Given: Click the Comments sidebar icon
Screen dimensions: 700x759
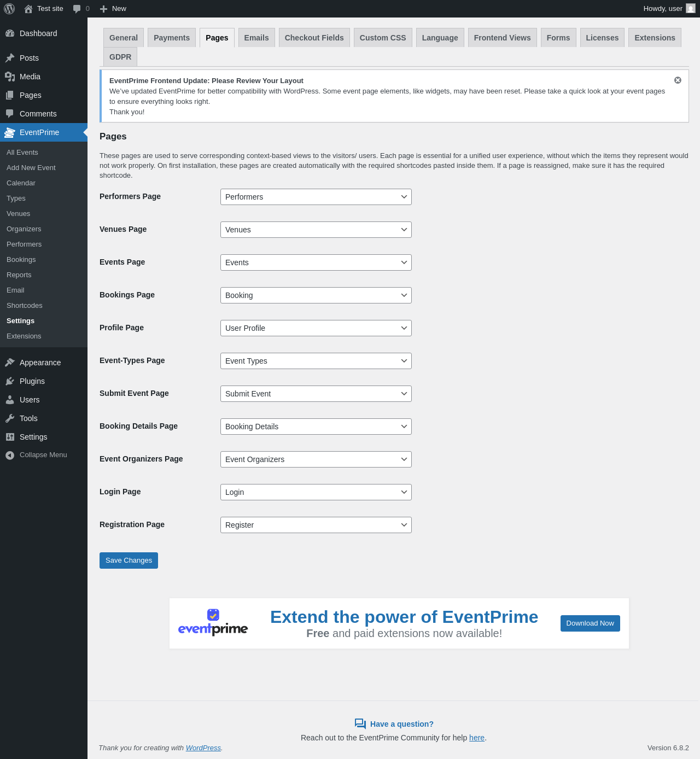Looking at the screenshot, I should pos(10,114).
